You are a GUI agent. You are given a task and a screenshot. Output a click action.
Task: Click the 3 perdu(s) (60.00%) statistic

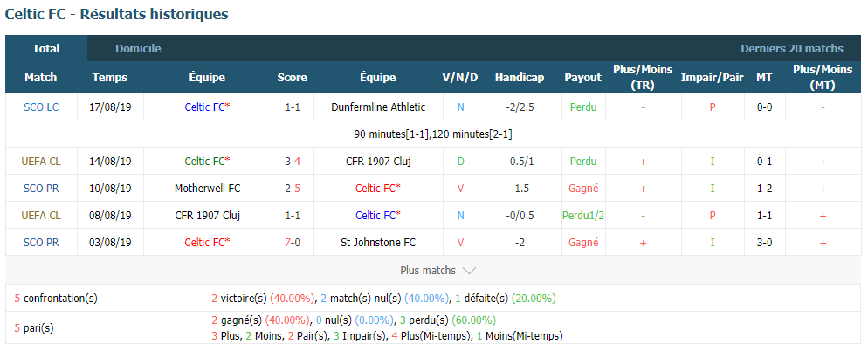(448, 320)
